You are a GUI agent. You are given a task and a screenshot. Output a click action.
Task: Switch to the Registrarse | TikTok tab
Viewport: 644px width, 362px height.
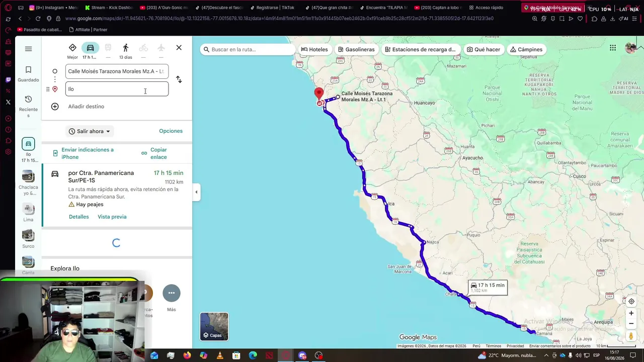(274, 8)
